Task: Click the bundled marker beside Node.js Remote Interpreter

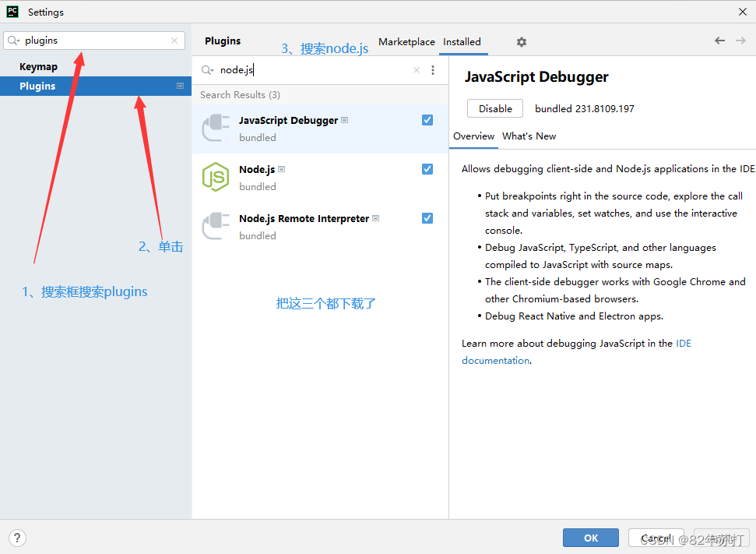Action: 376,219
